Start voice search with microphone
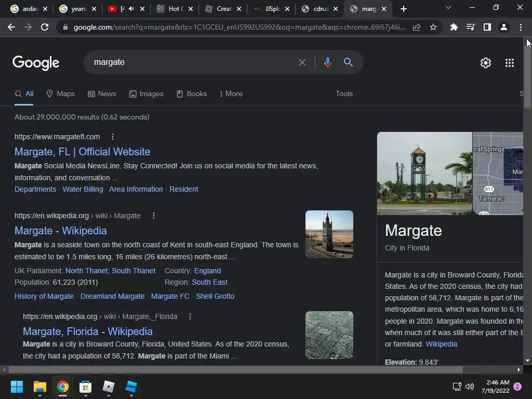Screen dimensions: 532x399 pos(327,62)
